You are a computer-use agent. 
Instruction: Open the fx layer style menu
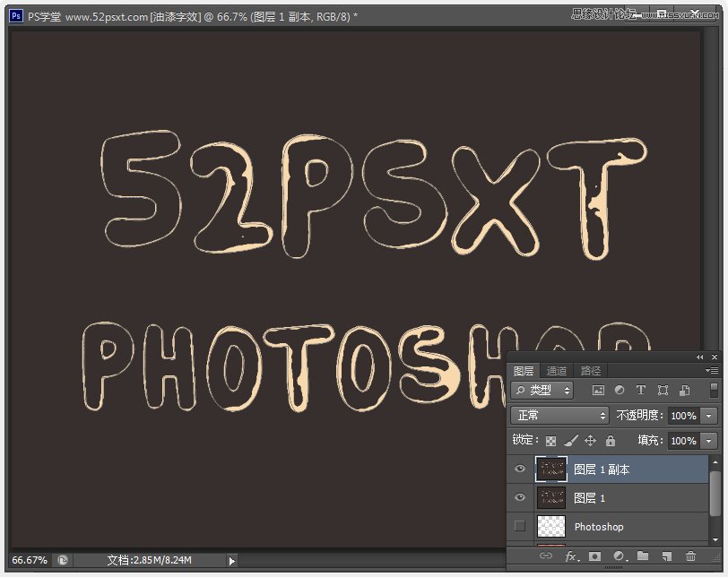[x=571, y=556]
